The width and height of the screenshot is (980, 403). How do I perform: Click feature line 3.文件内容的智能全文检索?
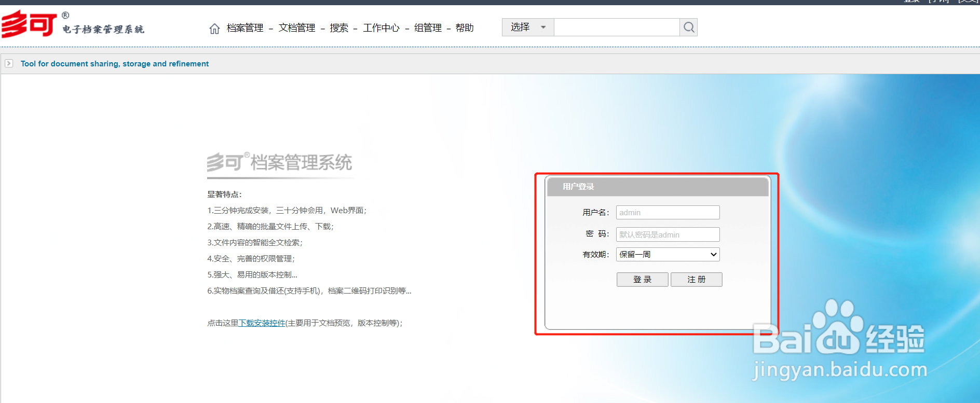click(255, 242)
